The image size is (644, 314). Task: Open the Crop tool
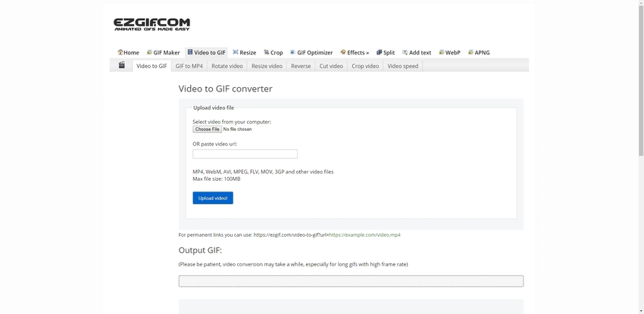[273, 52]
